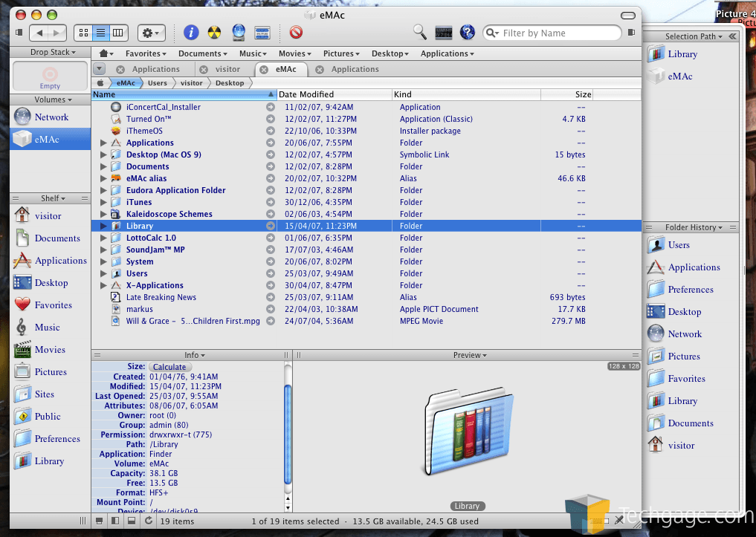
Task: Open Favorites heart in Shelf
Action: (50, 305)
